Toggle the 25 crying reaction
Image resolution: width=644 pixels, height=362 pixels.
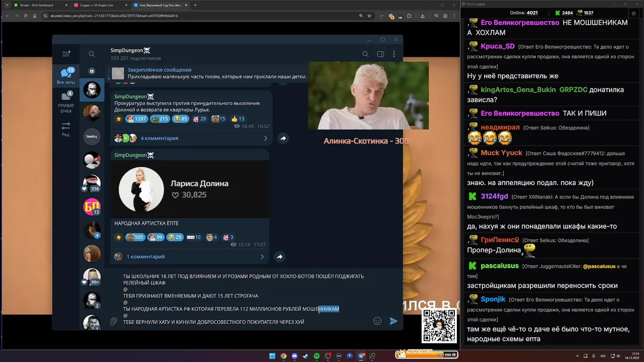pos(175,237)
